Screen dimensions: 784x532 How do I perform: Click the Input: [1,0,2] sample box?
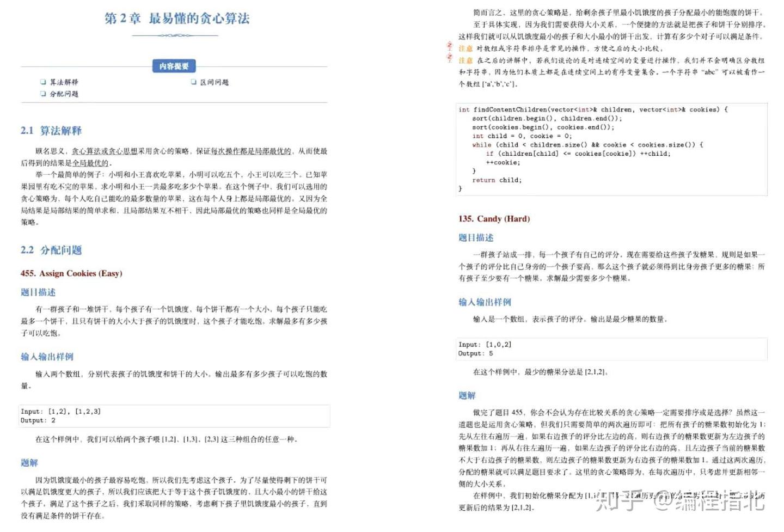[x=611, y=349]
